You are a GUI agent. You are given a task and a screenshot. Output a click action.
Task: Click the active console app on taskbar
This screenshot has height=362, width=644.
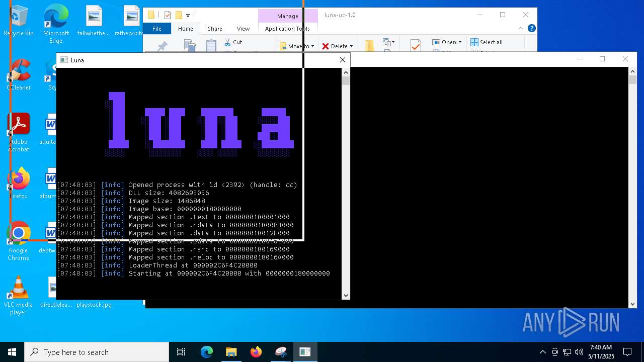305,352
